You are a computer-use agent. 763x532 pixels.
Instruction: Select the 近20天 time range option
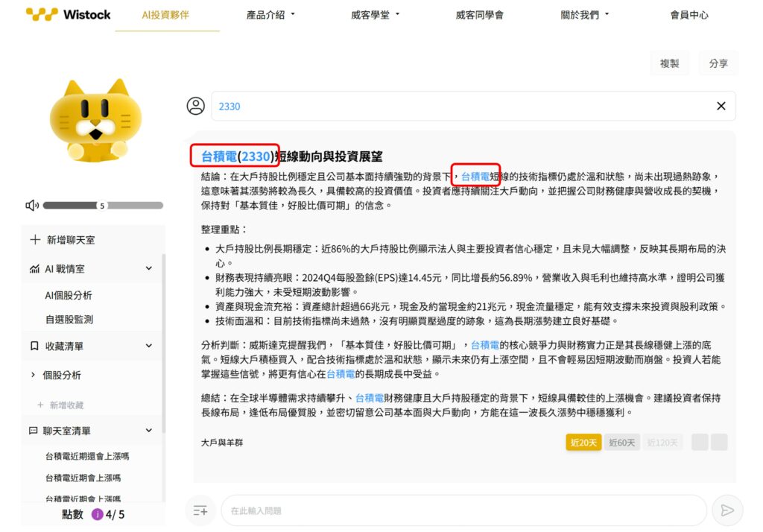[x=583, y=442]
